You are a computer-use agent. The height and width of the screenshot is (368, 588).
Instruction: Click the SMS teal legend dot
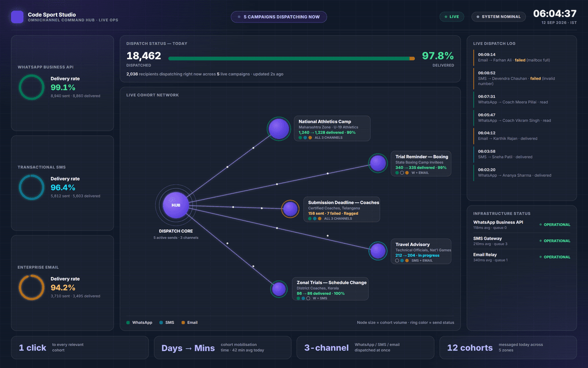161,322
